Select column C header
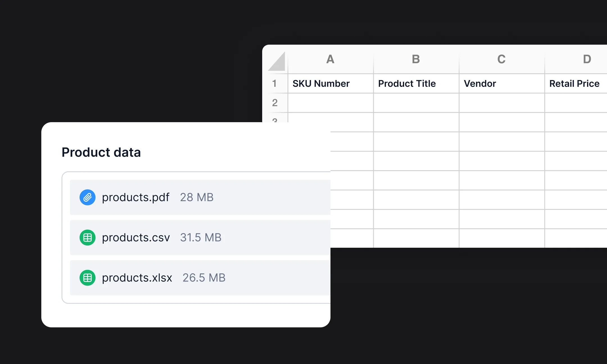607x364 pixels. [501, 59]
